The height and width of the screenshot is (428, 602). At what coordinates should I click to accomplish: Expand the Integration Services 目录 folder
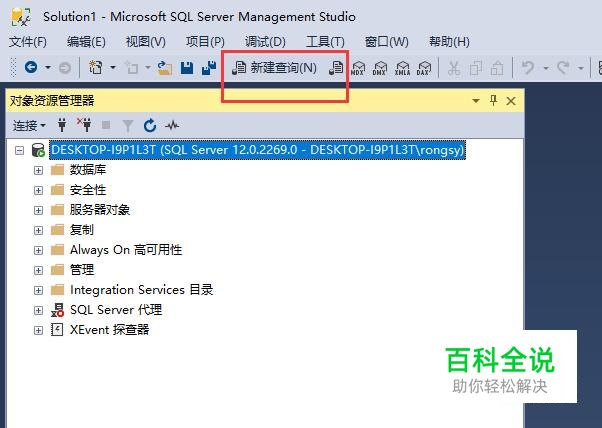pos(38,290)
